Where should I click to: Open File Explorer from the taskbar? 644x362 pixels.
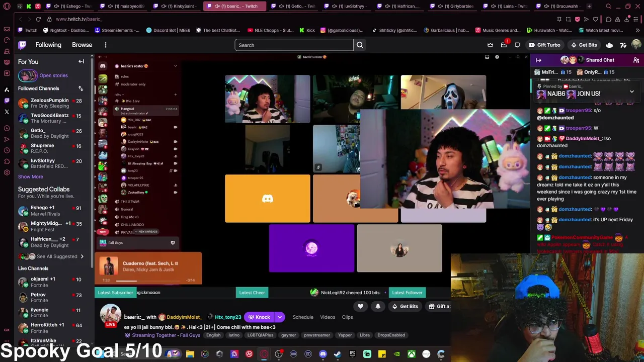pos(190,354)
